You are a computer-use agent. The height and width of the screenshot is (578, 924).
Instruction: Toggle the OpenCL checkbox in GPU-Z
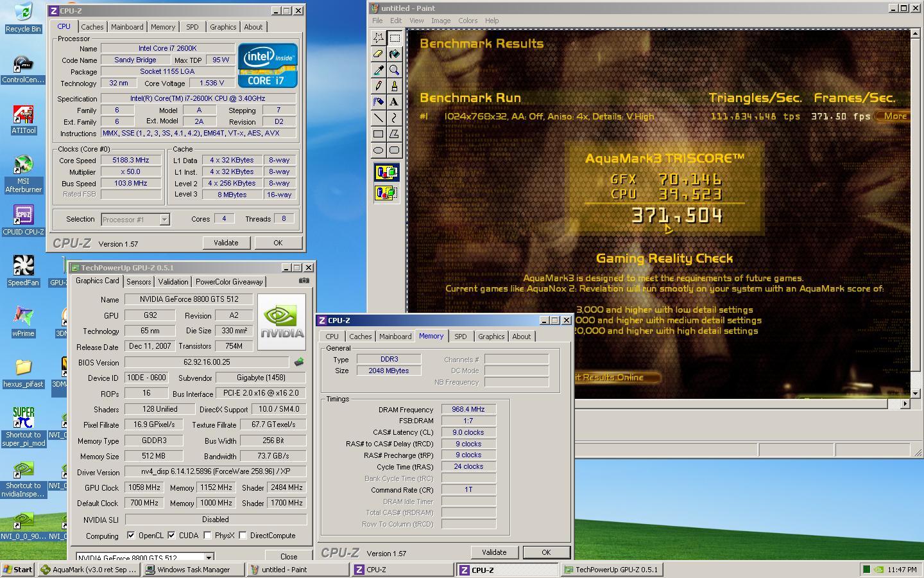pyautogui.click(x=131, y=535)
